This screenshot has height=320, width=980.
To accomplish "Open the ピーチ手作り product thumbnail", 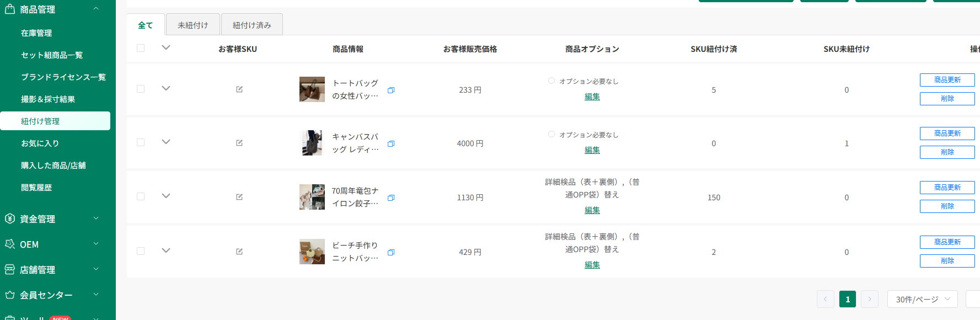I will pos(312,252).
